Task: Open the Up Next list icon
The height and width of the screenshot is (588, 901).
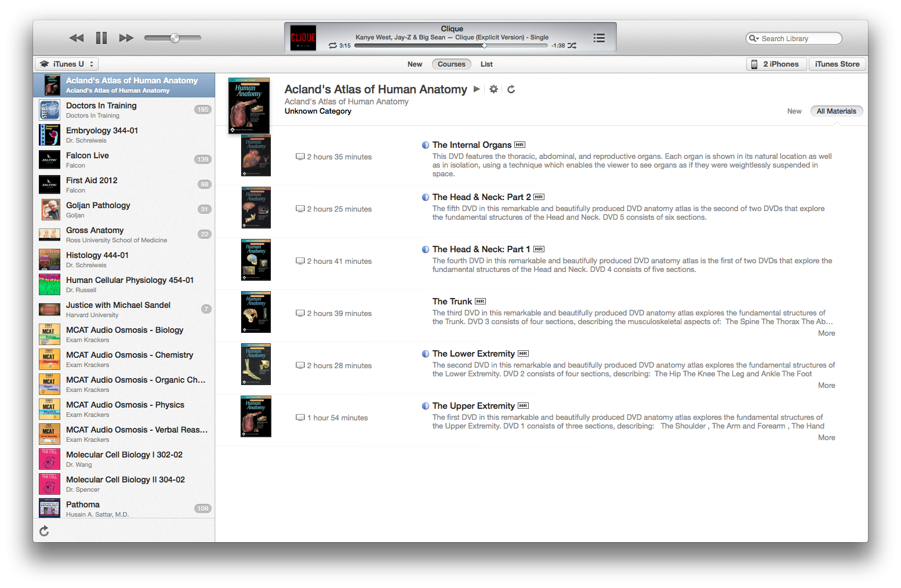Action: pyautogui.click(x=599, y=38)
